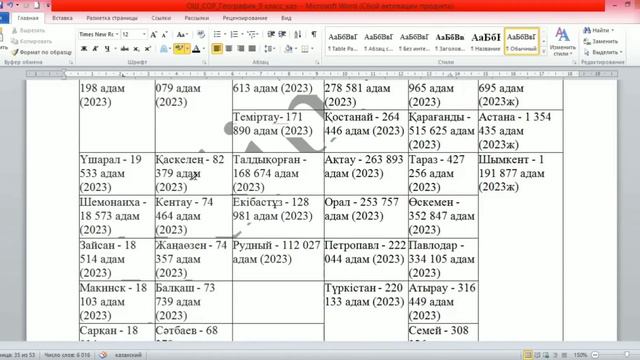Open Change Styles (Изменить стили)
Viewport: 640px width, 360px height.
(562, 42)
